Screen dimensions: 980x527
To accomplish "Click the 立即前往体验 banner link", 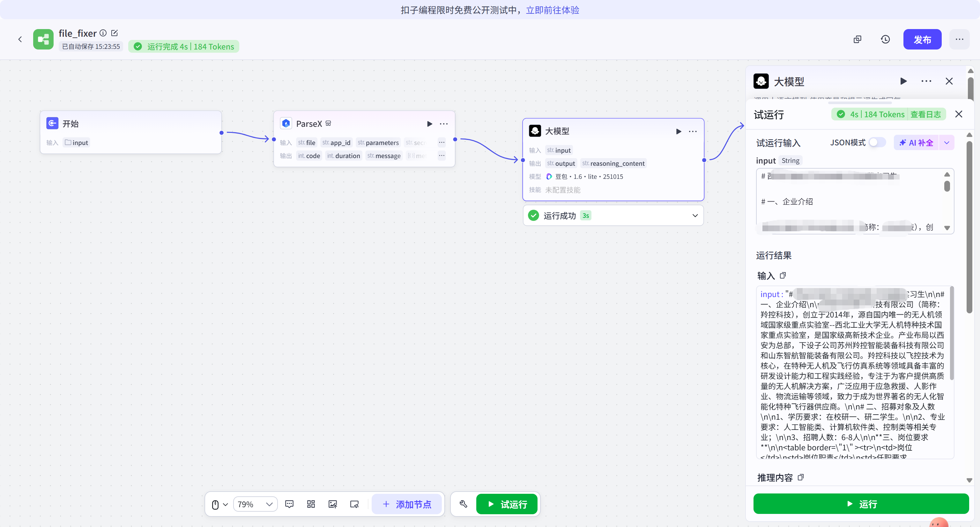I will tap(553, 10).
